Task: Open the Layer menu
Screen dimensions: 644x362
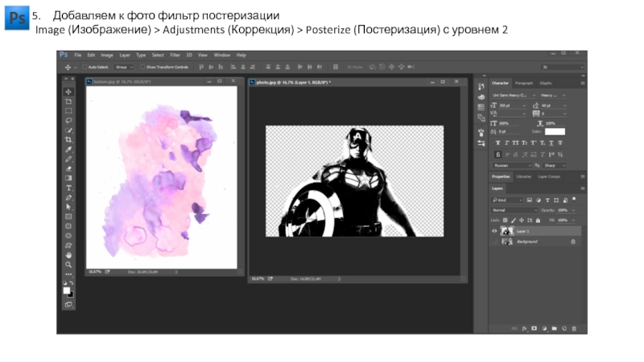Action: [x=125, y=55]
